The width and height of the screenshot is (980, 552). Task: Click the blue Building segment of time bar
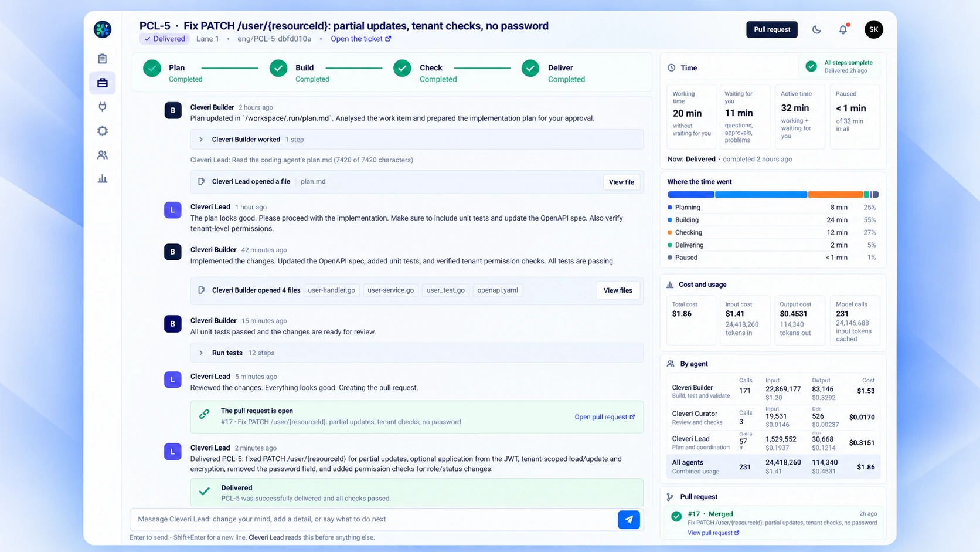point(761,195)
